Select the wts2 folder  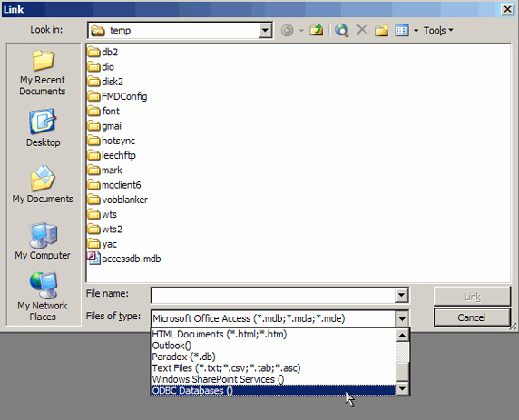pos(105,229)
